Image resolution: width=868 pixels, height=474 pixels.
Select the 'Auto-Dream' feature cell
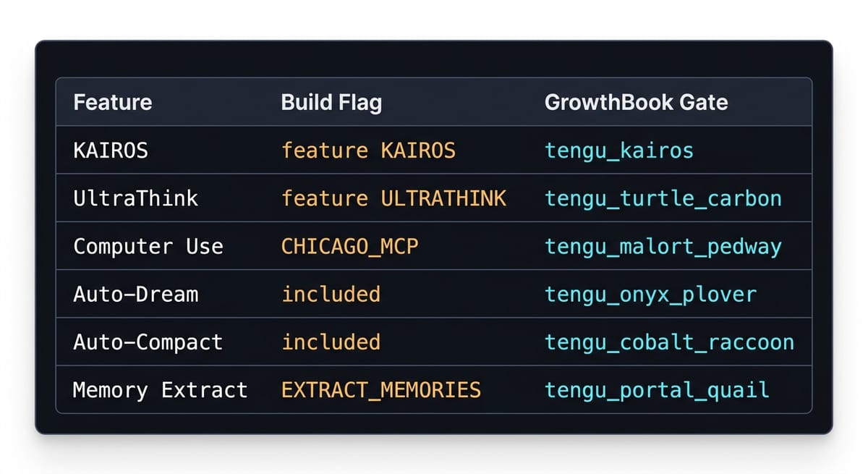(x=135, y=295)
